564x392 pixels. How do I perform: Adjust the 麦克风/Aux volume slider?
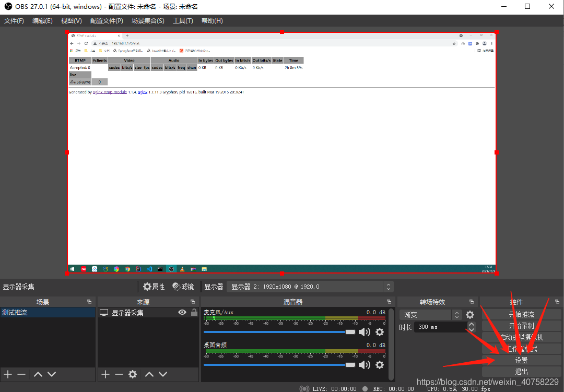click(279, 332)
